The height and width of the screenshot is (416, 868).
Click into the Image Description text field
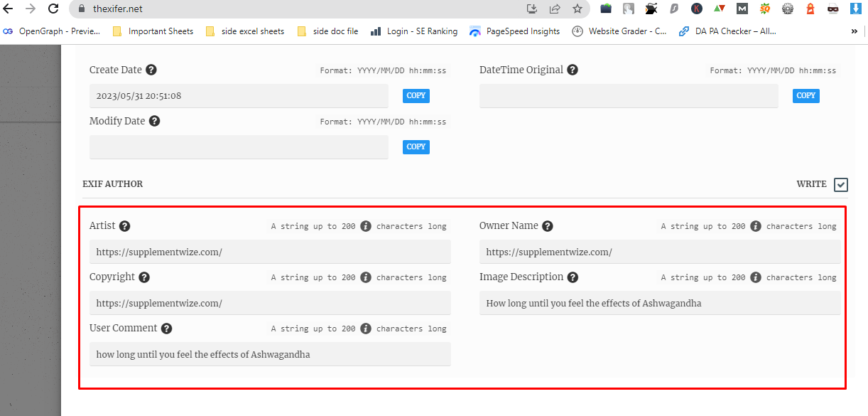(x=660, y=303)
